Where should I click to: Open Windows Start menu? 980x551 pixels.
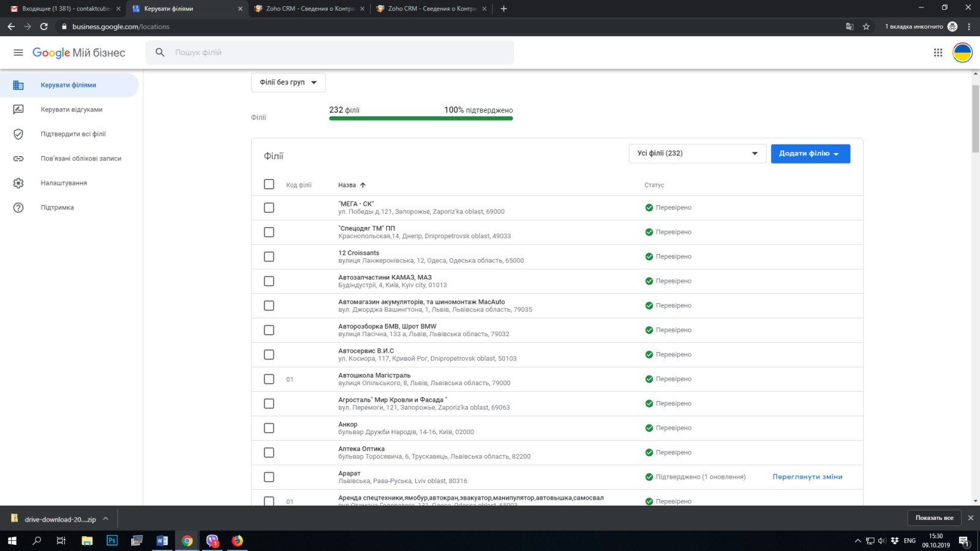click(12, 541)
